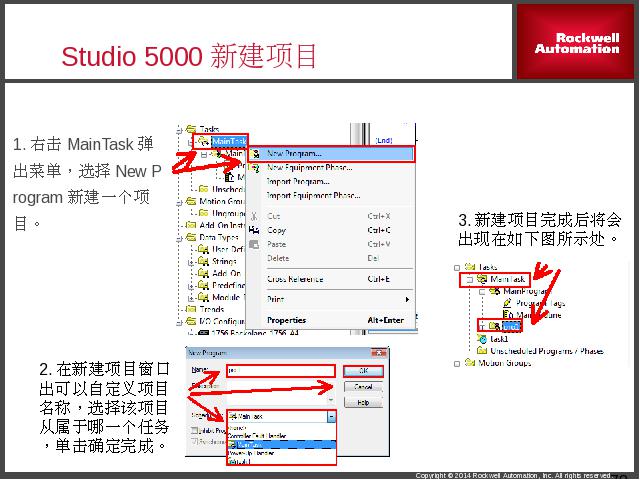
Task: Click the MainTask icon in right tree
Action: point(482,279)
